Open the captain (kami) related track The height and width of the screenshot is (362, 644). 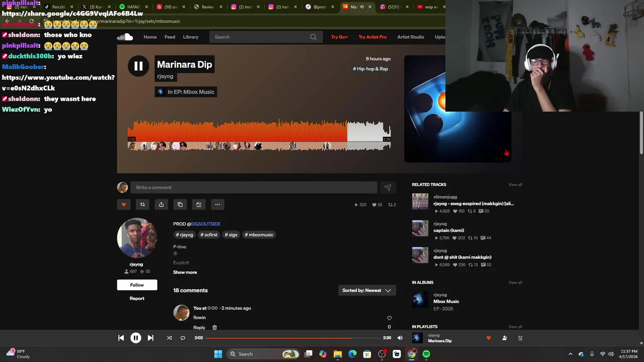tap(449, 230)
